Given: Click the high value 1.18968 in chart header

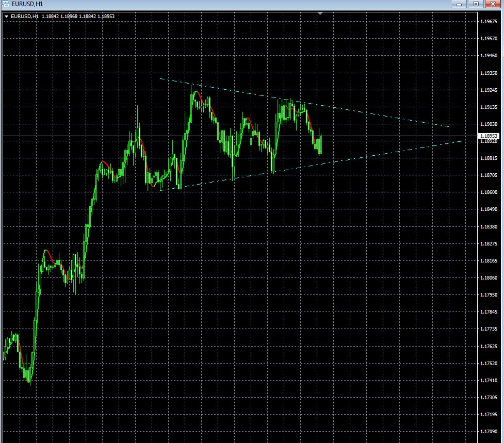Looking at the screenshot, I should [x=69, y=17].
